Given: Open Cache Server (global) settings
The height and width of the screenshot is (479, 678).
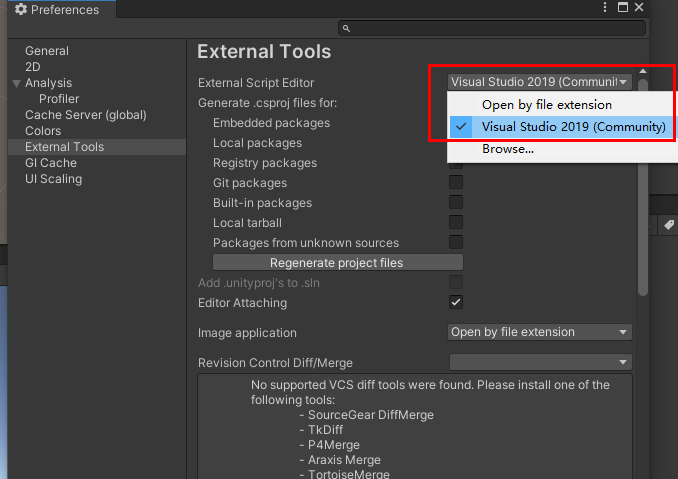Looking at the screenshot, I should pyautogui.click(x=86, y=115).
